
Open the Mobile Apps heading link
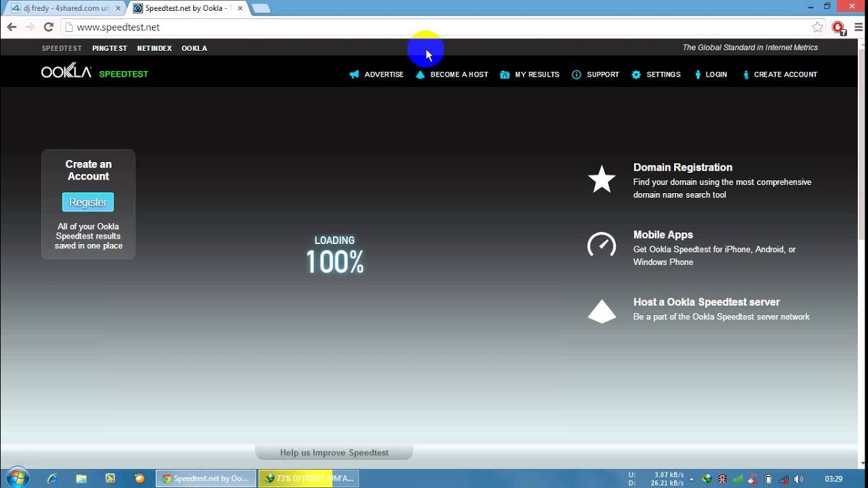tap(663, 235)
